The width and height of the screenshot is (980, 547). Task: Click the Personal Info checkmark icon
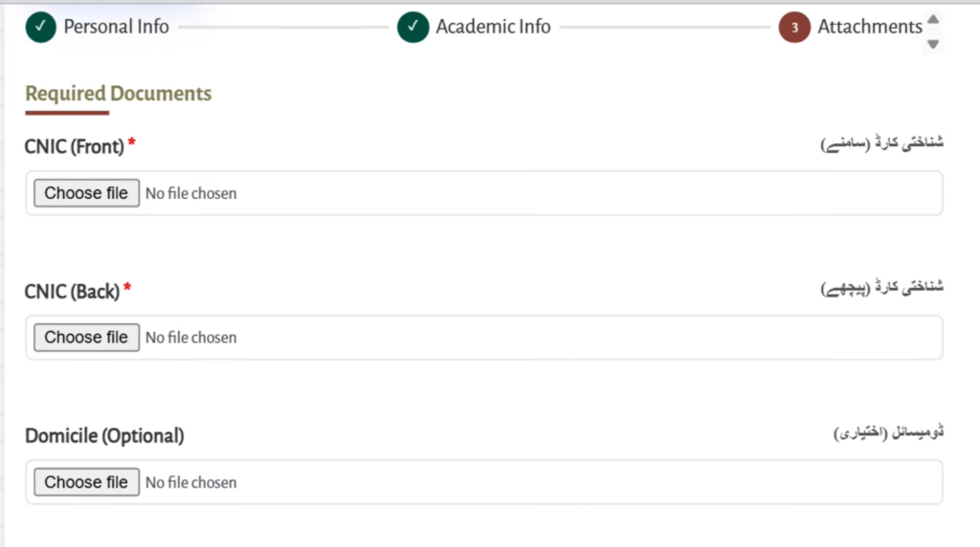tap(40, 28)
